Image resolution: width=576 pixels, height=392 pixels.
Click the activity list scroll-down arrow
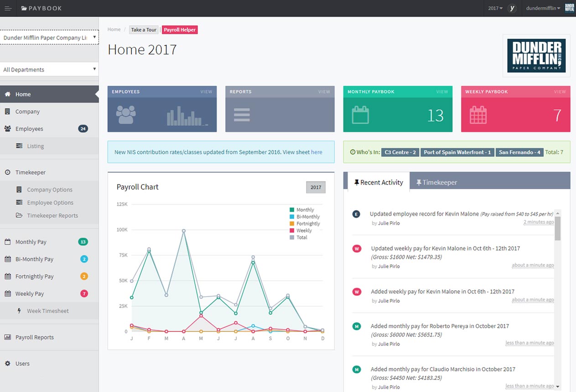tap(557, 387)
